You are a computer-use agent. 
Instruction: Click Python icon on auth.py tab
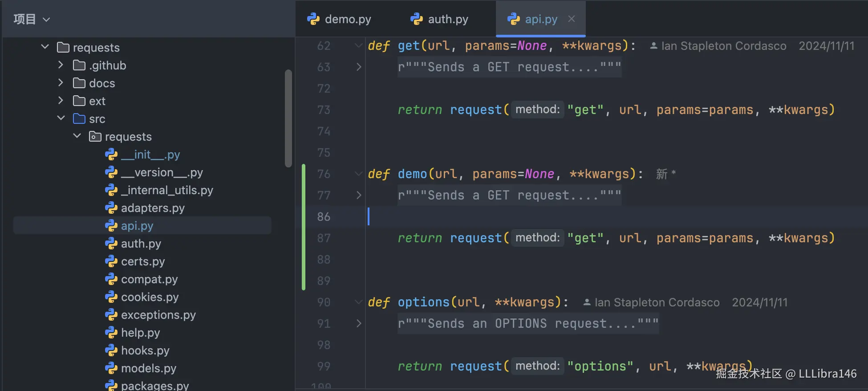point(417,19)
